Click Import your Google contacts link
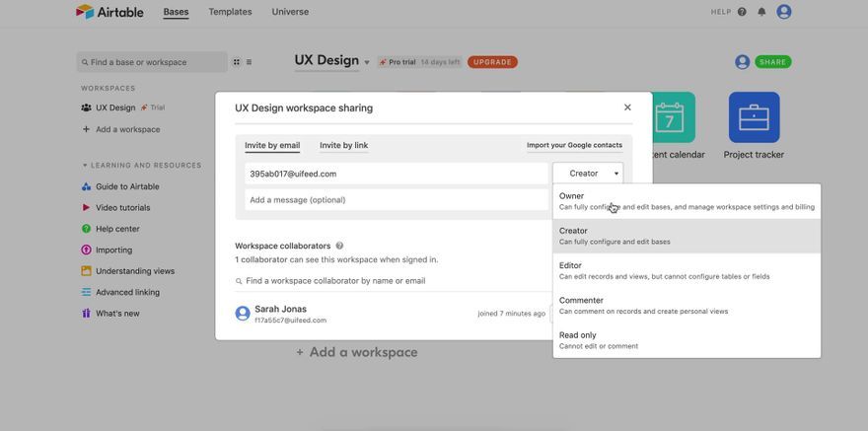 [575, 146]
